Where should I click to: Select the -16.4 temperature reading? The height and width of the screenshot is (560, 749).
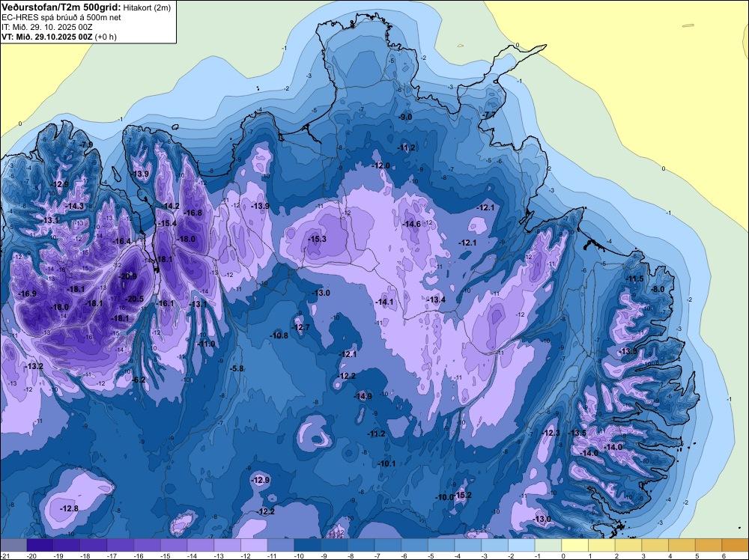pos(122,242)
